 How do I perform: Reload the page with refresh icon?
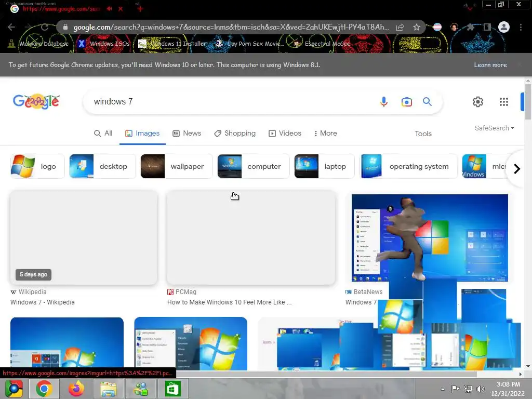point(45,27)
